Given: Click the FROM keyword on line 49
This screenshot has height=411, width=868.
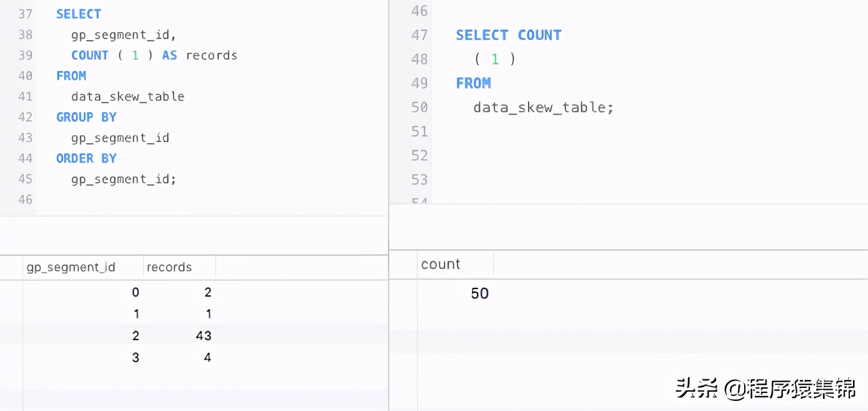Looking at the screenshot, I should click(473, 83).
